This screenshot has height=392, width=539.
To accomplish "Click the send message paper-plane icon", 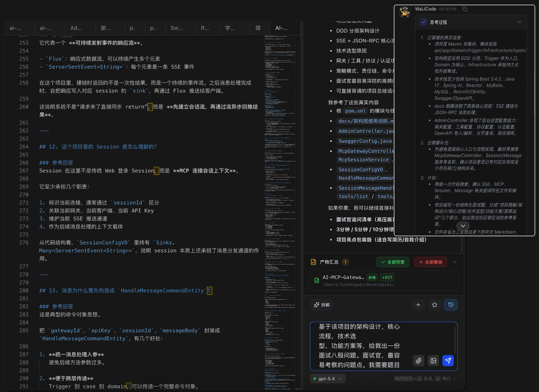I will (448, 361).
